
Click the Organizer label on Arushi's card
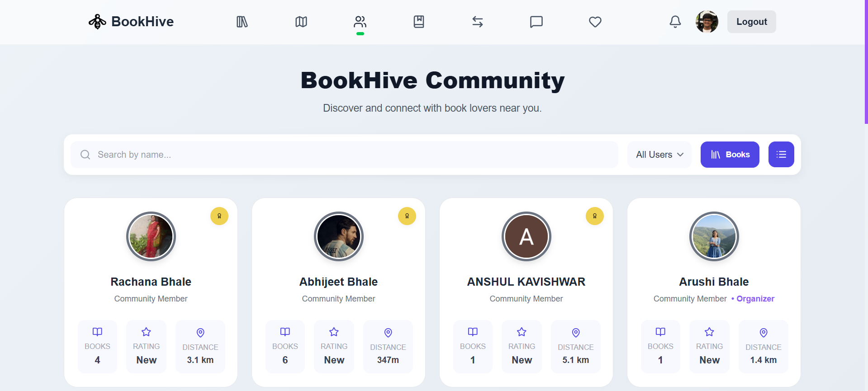(x=755, y=299)
